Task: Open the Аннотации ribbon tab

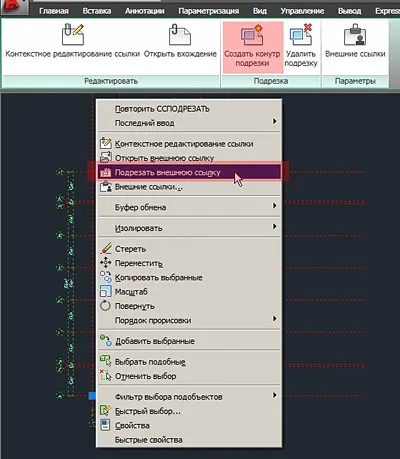Action: click(145, 11)
